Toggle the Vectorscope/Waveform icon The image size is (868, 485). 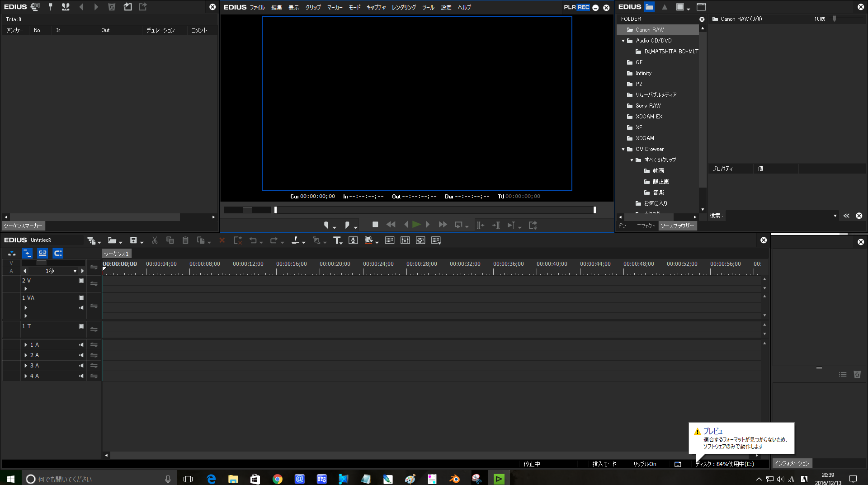(420, 240)
